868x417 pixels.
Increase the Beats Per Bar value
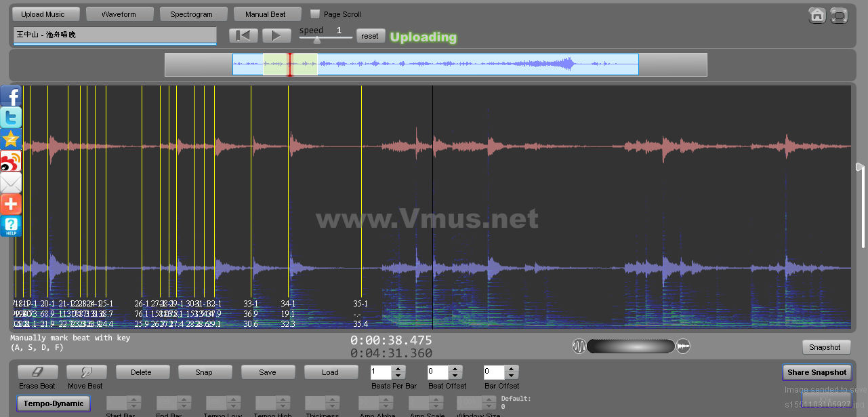click(x=398, y=369)
